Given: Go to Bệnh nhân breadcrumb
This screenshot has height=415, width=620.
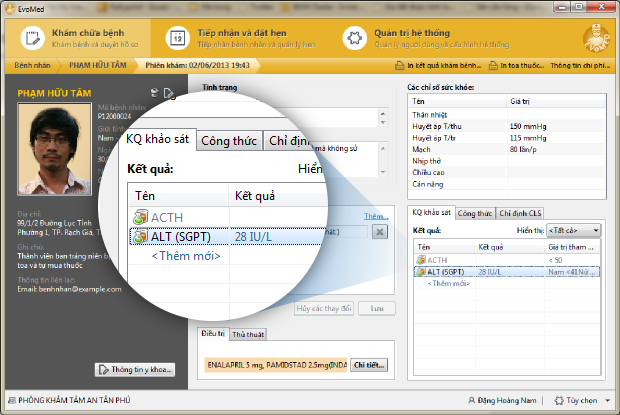Looking at the screenshot, I should (32, 66).
